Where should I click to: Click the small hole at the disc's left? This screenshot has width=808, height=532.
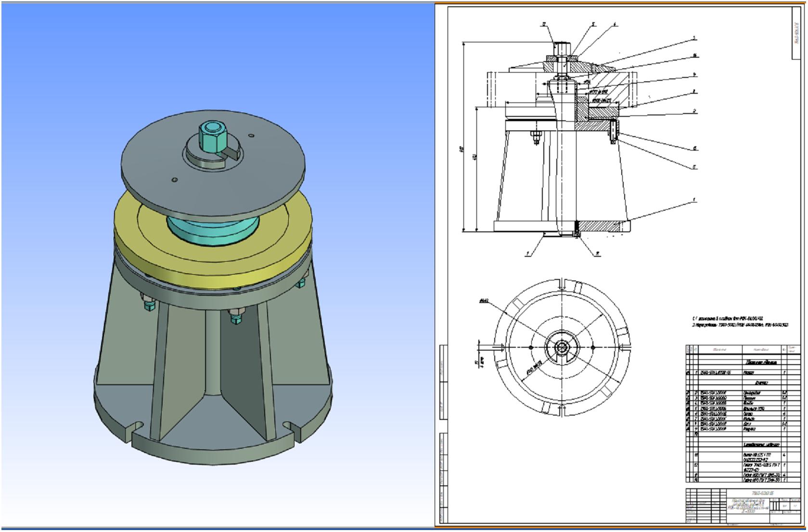click(x=175, y=180)
